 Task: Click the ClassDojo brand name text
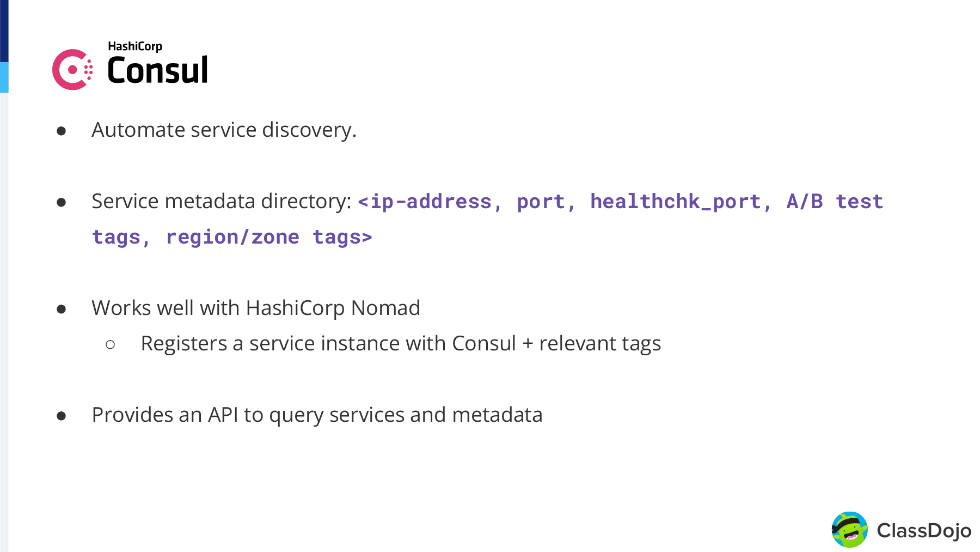click(x=924, y=530)
